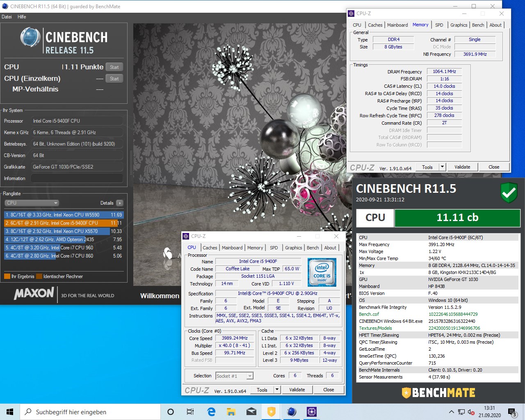The image size is (525, 420).
Task: Click the green BenchMate verified shield
Action: click(x=509, y=193)
